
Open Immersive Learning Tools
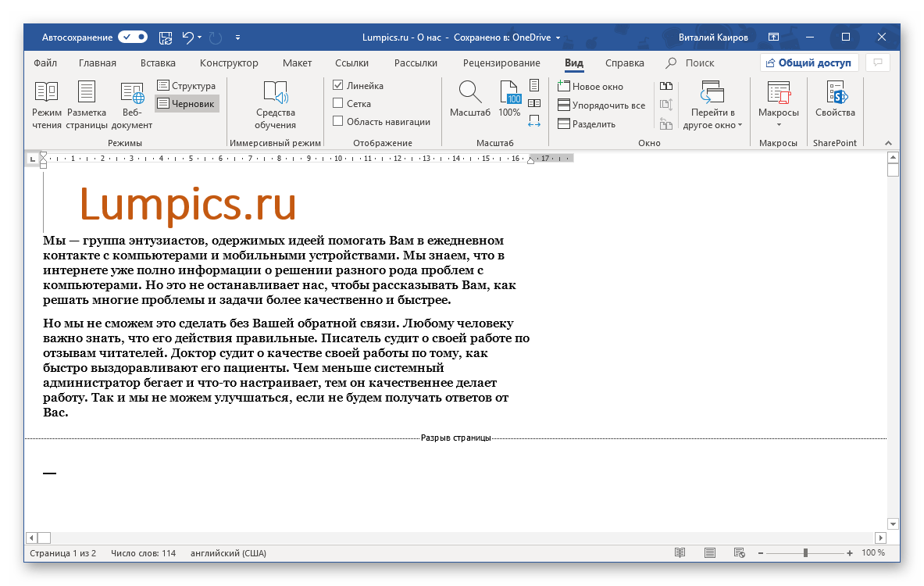point(275,105)
